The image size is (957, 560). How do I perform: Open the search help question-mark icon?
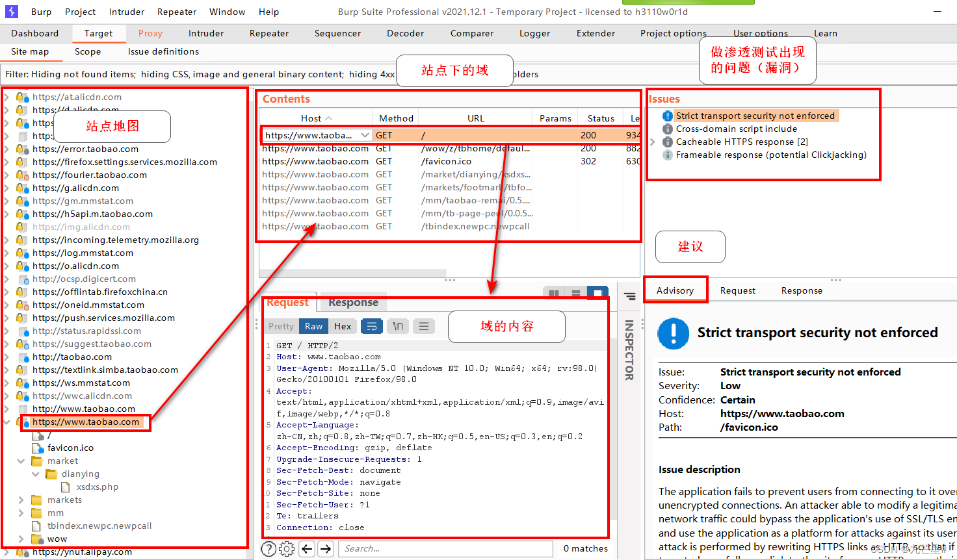tap(269, 549)
